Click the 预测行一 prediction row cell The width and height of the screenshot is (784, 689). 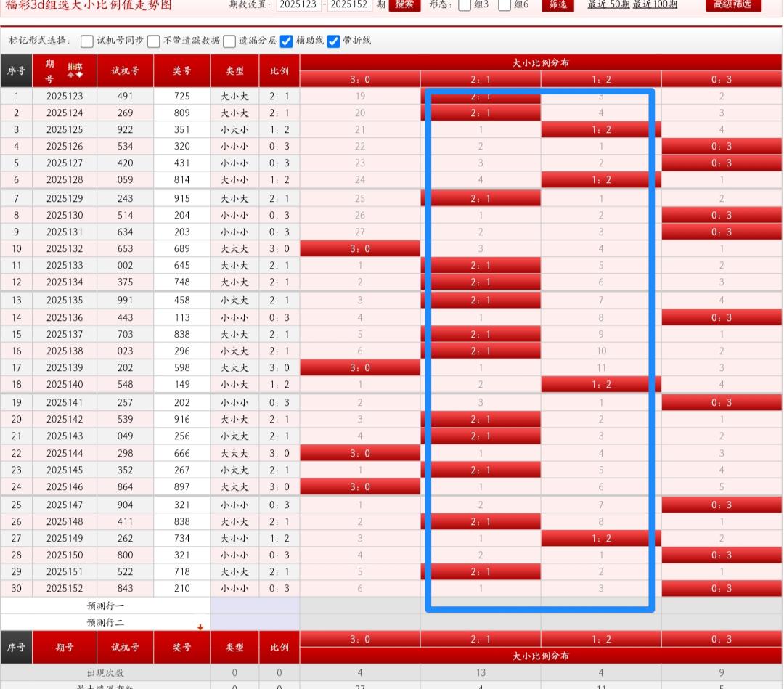click(x=106, y=606)
